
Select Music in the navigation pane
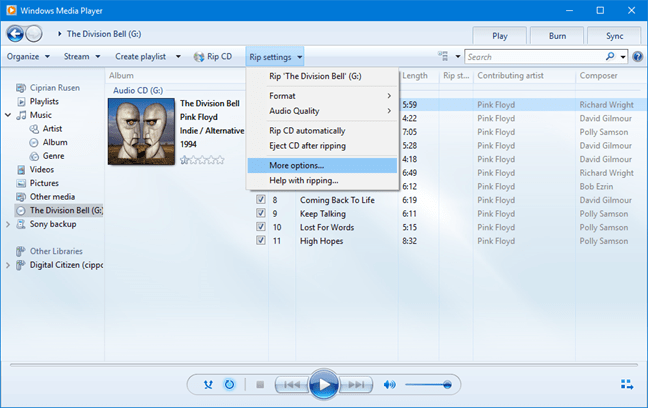coord(40,115)
